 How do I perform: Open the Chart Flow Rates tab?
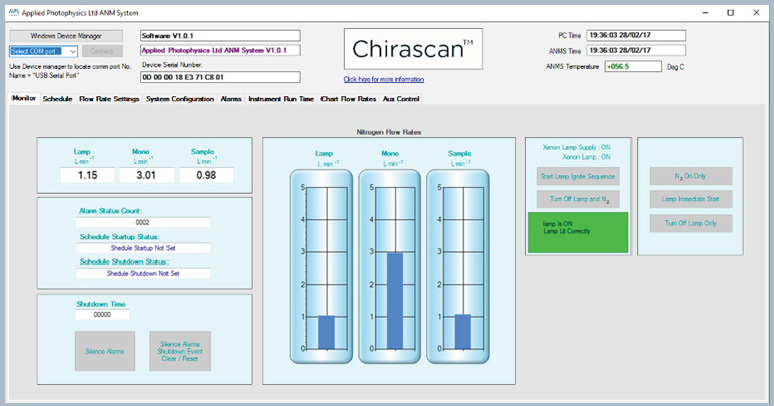click(x=348, y=99)
